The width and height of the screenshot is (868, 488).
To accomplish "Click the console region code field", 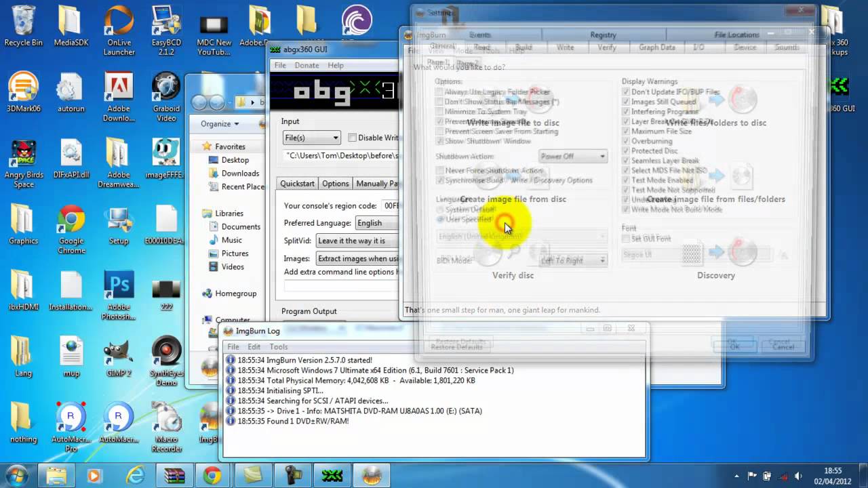I will tap(390, 205).
